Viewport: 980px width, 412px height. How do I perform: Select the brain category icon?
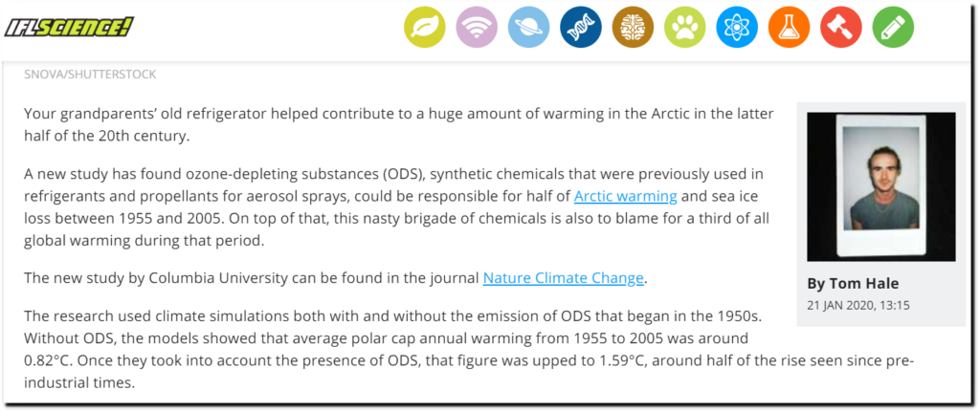(633, 28)
